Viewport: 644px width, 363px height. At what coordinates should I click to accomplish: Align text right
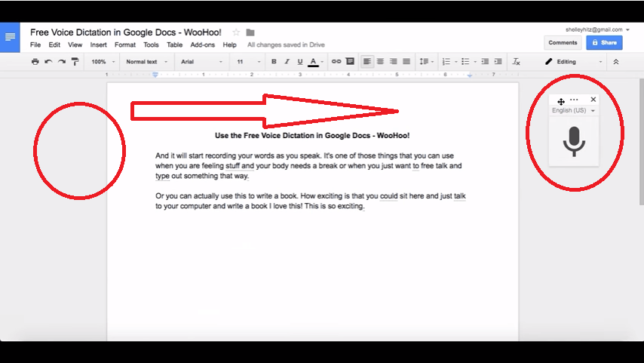(x=394, y=62)
